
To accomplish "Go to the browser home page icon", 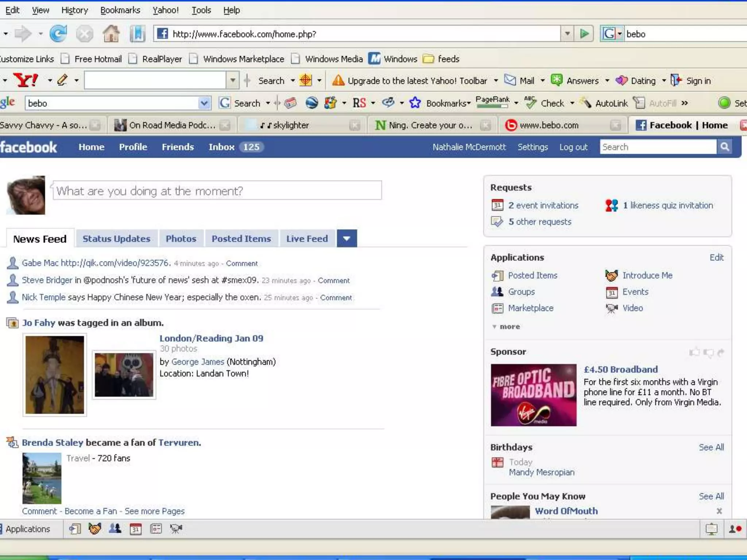I will click(111, 34).
